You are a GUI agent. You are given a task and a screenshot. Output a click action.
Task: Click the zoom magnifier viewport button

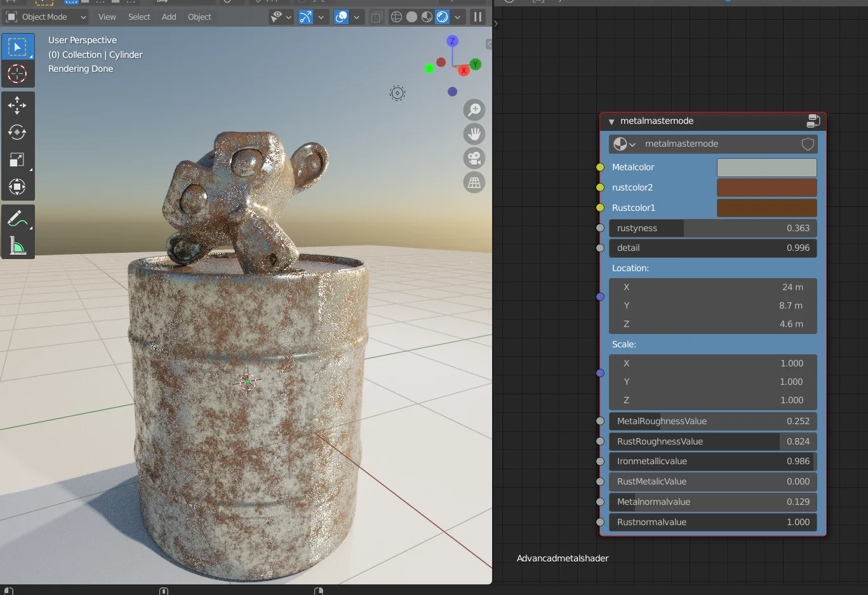click(x=474, y=110)
